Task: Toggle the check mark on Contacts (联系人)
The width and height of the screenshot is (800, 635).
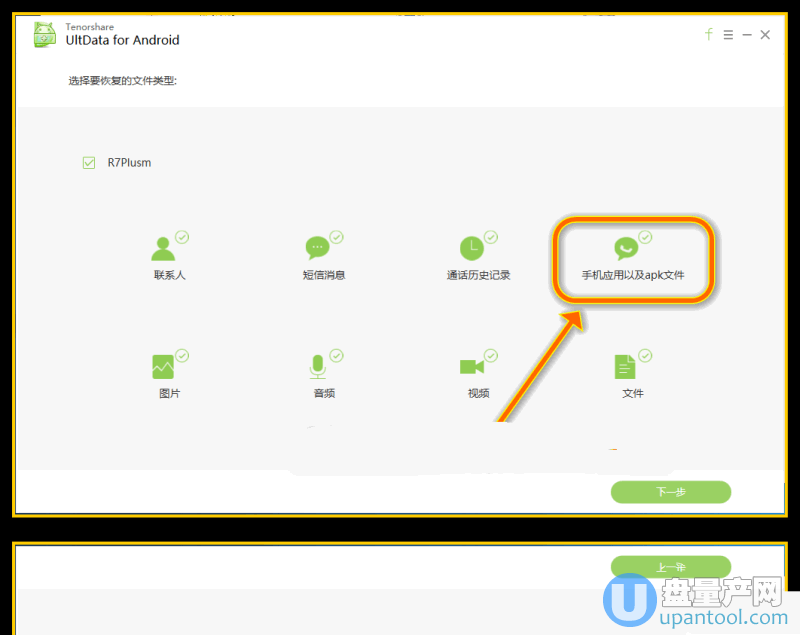Action: 183,237
